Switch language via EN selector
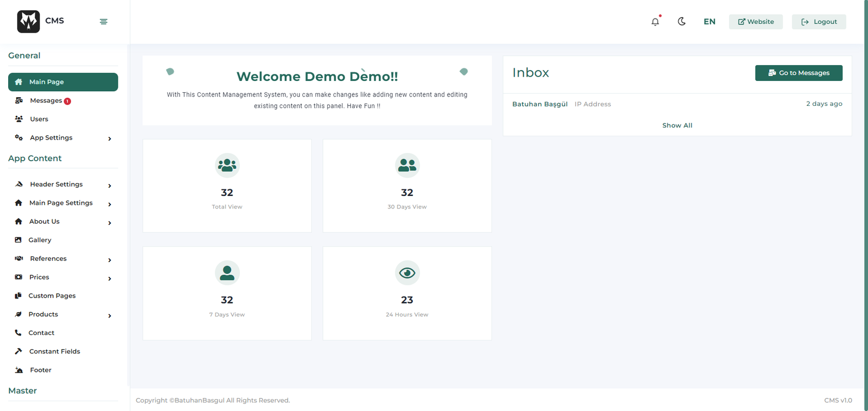Viewport: 868px width, 411px height. pos(709,22)
